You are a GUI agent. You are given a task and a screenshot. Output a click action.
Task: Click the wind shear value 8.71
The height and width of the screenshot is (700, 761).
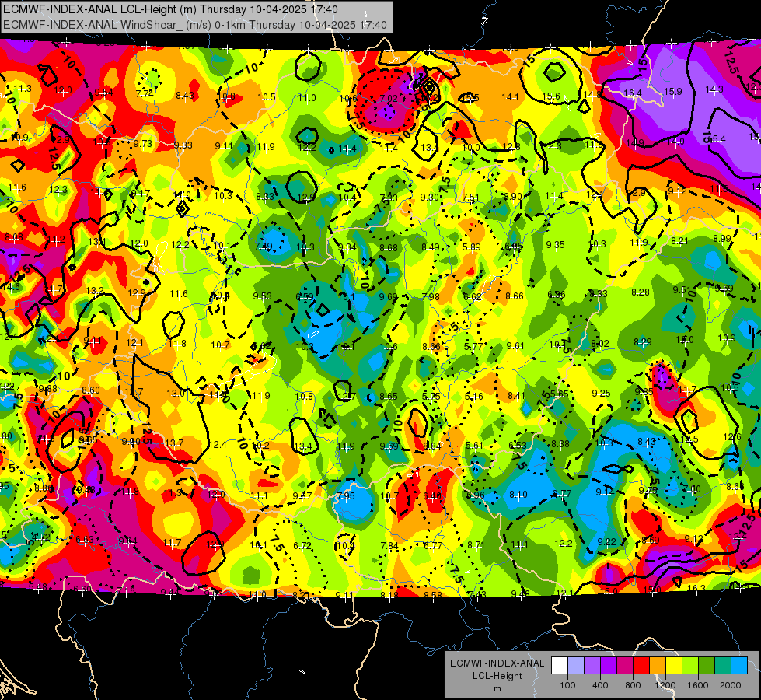click(476, 545)
